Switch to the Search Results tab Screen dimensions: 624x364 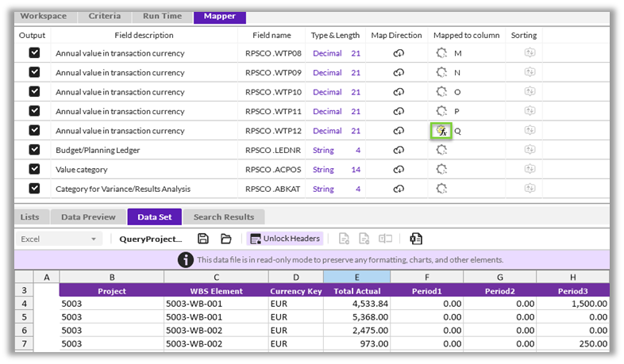coord(224,217)
